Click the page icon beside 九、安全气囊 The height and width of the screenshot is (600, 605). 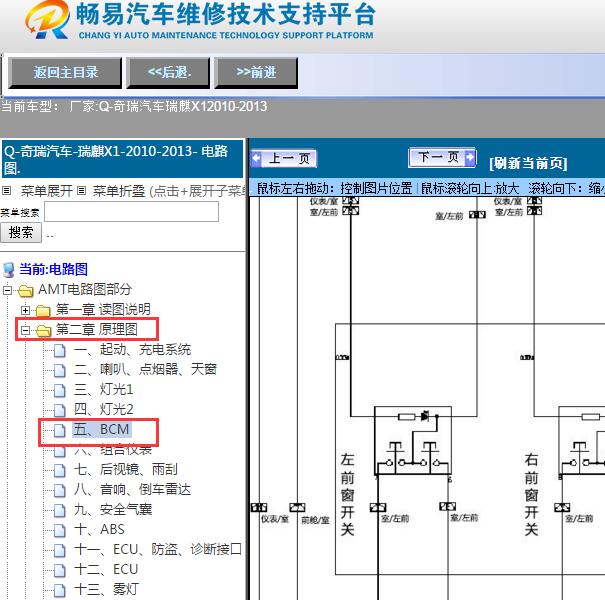pyautogui.click(x=59, y=511)
